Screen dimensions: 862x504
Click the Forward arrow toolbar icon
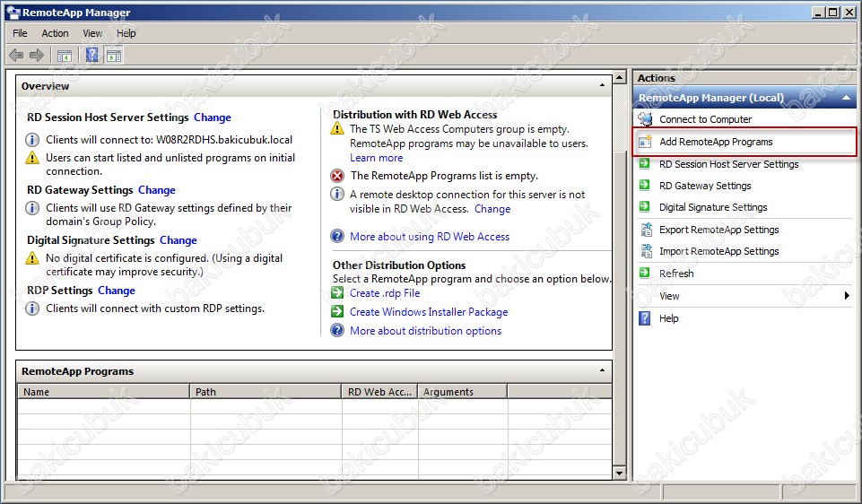[37, 56]
